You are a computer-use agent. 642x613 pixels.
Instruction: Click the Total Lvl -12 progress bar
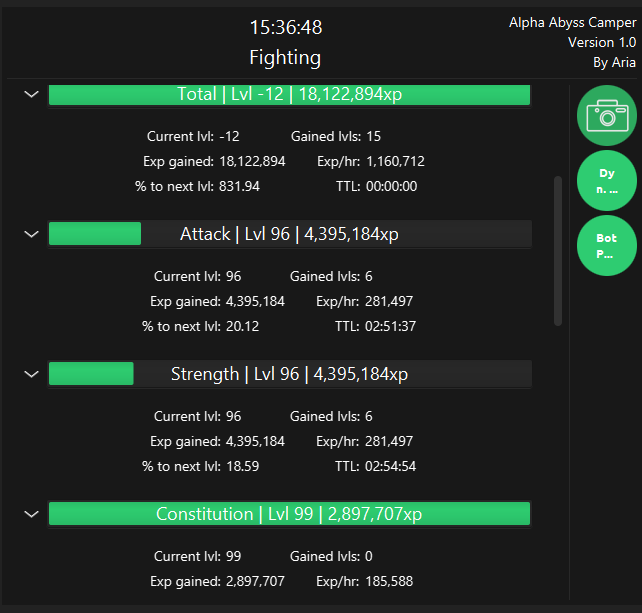click(289, 94)
